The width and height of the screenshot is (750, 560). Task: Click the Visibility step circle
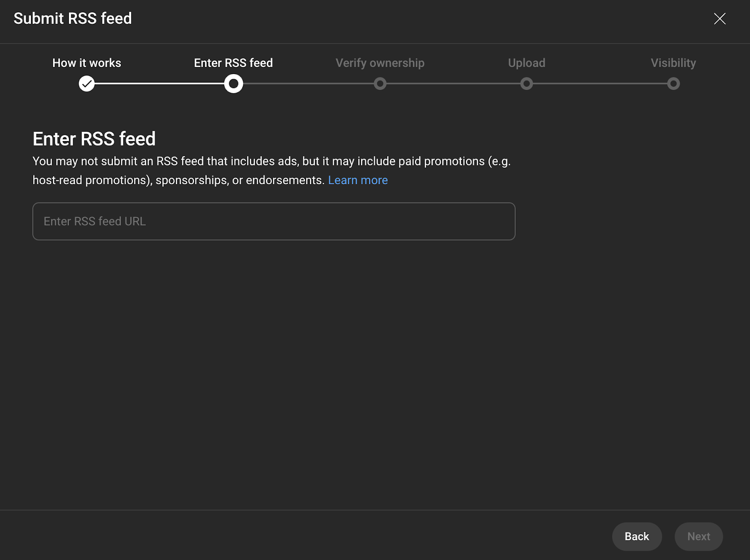coord(674,84)
